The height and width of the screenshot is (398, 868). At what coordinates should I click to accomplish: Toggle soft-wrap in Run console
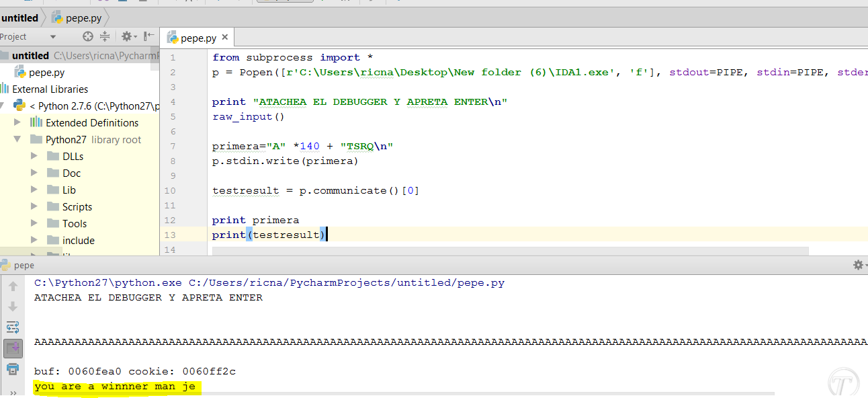click(x=13, y=327)
